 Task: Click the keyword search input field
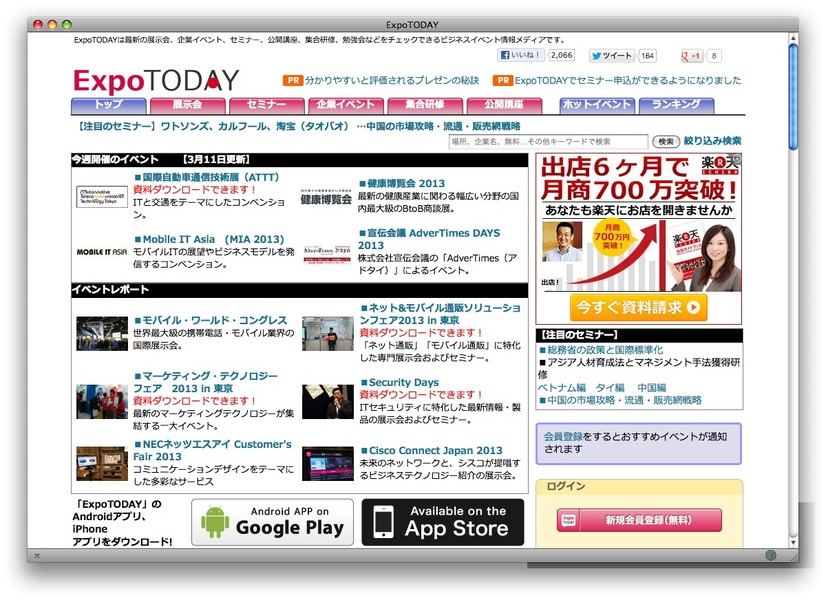(548, 141)
